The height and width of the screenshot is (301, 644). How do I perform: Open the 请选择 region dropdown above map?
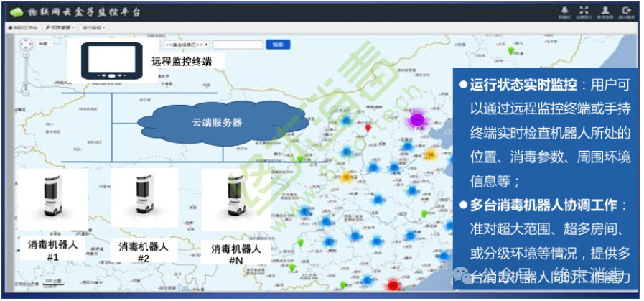pos(187,45)
